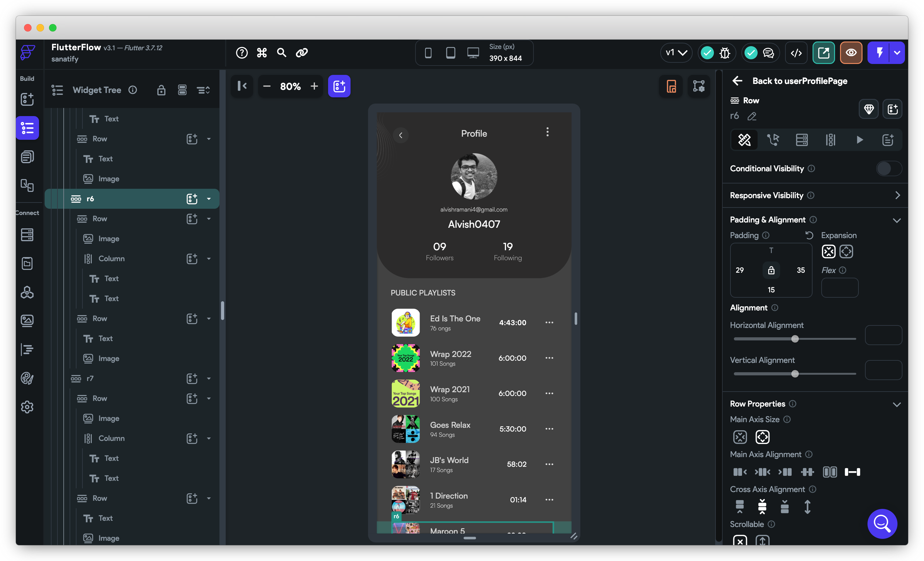
Task: Toggle the Conditional Visibility switch
Action: (889, 168)
